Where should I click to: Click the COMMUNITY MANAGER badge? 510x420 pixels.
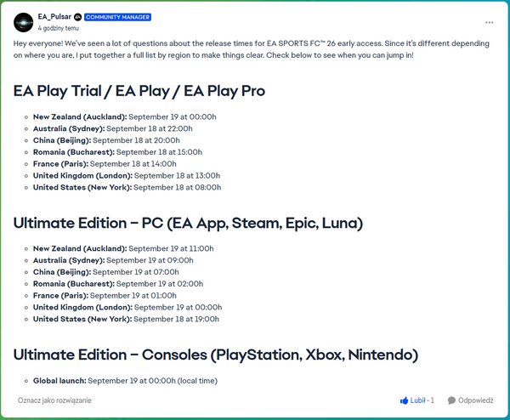[117, 17]
